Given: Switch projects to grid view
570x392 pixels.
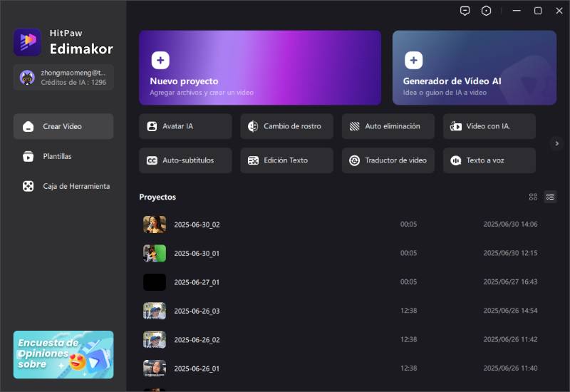Looking at the screenshot, I should click(533, 197).
